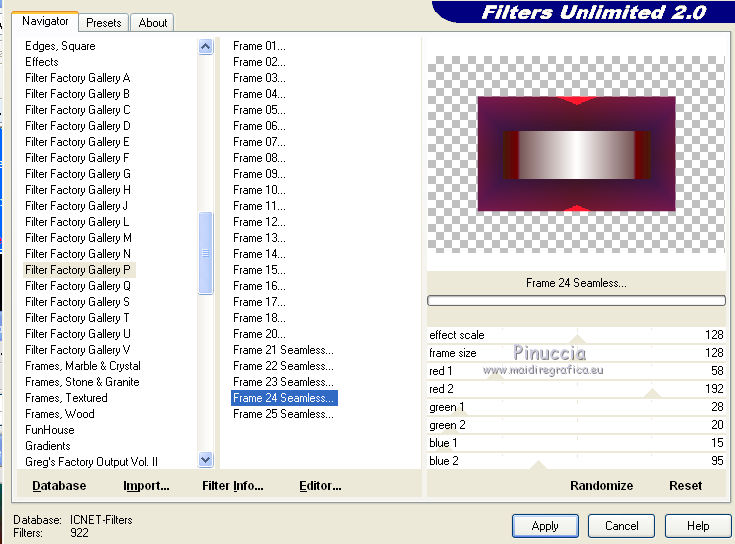Select Gradients category
Screen dimensions: 735x544
pos(48,446)
